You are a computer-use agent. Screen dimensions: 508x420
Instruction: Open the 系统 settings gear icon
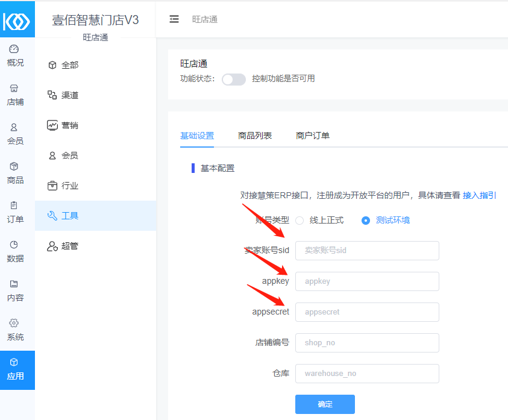coord(14,323)
